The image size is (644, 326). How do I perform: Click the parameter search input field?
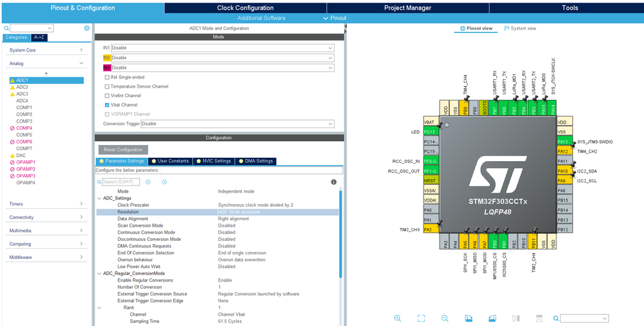[x=121, y=182]
